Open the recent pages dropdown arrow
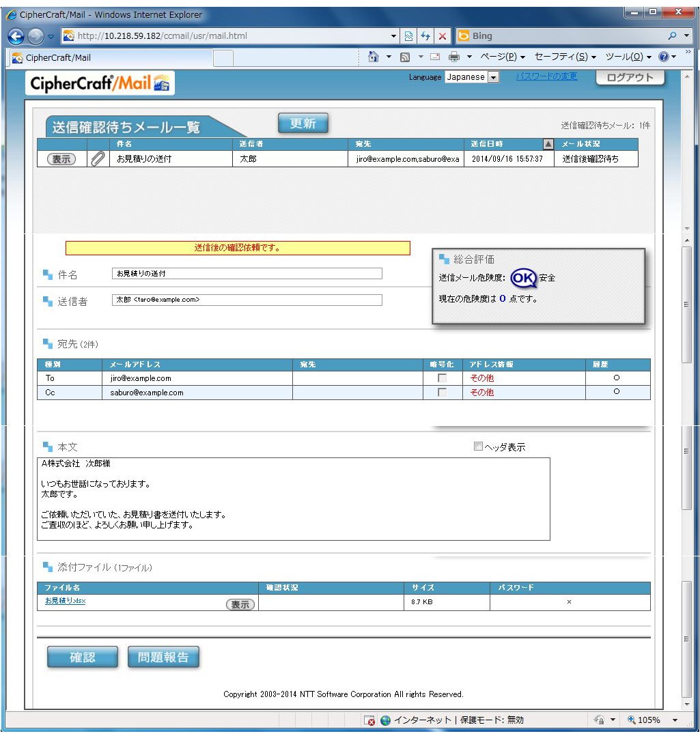 click(x=51, y=36)
